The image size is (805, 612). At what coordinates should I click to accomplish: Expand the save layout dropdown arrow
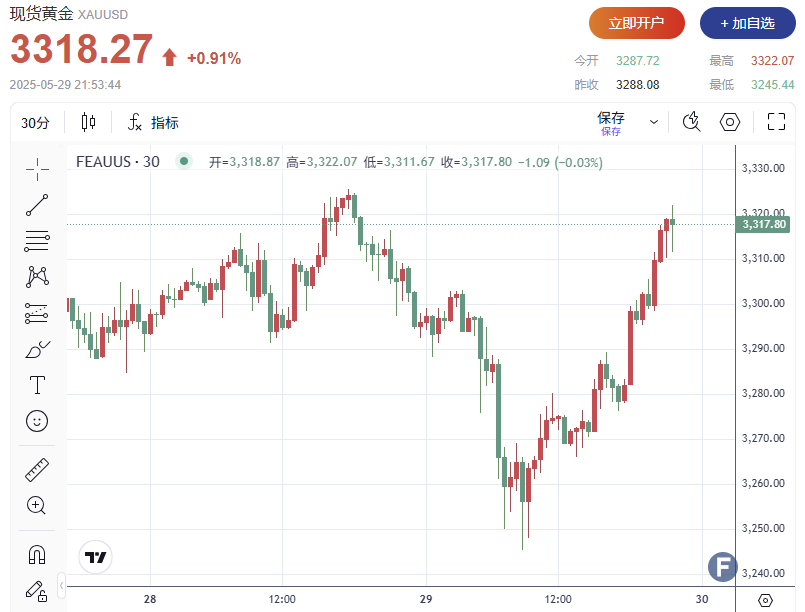654,122
